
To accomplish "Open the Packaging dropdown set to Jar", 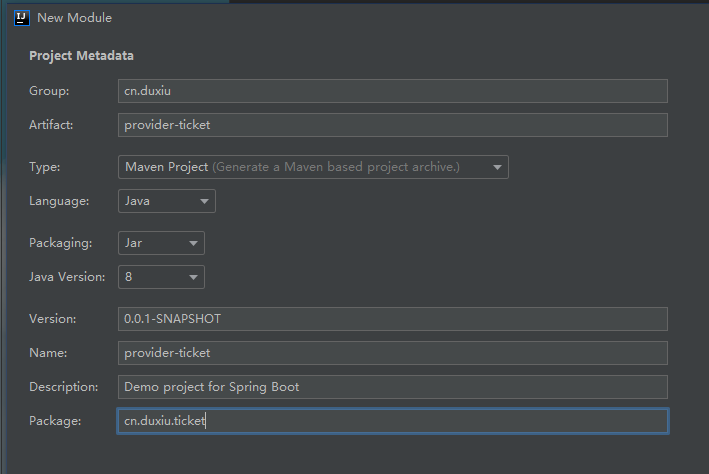I will [x=161, y=243].
